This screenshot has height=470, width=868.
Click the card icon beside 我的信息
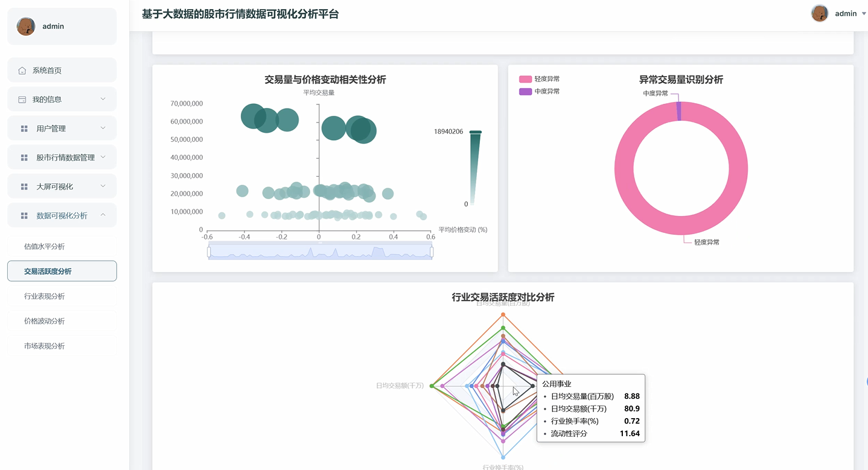coord(22,100)
